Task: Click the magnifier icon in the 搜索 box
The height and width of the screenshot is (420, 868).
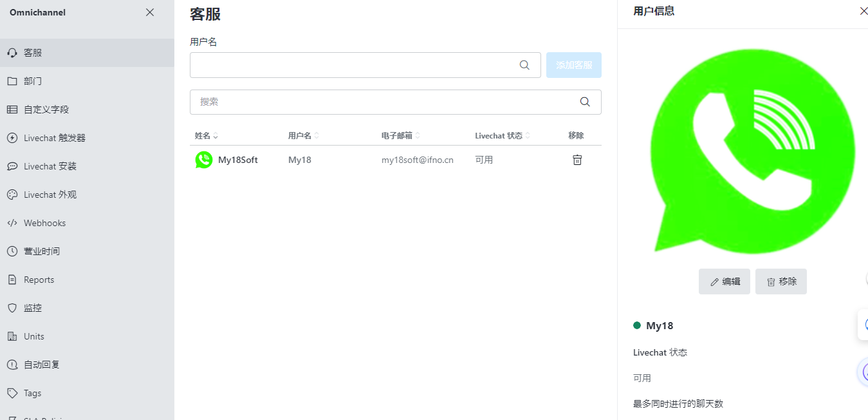Action: coord(585,102)
